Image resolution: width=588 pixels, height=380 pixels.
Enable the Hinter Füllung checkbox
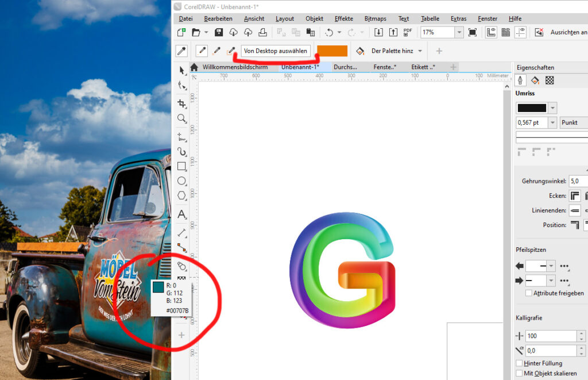pyautogui.click(x=519, y=363)
